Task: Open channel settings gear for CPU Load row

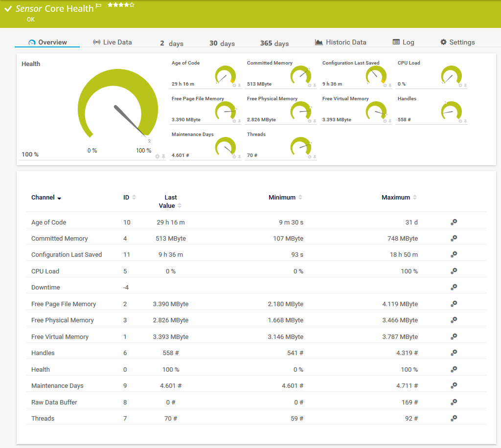Action: pyautogui.click(x=454, y=271)
